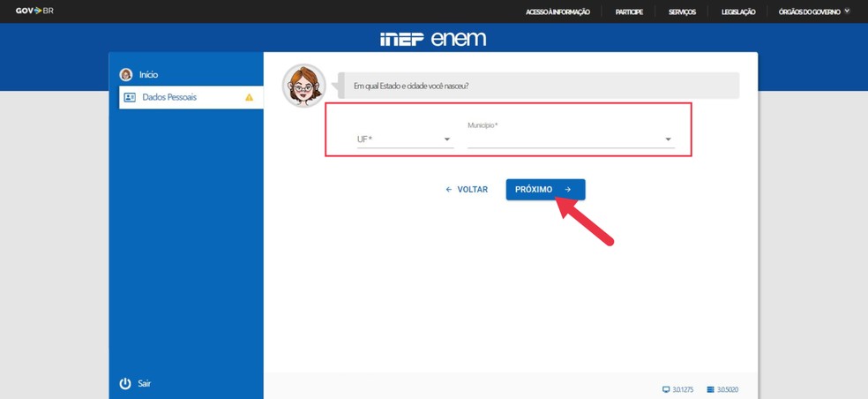Image resolution: width=868 pixels, height=399 pixels.
Task: Click the Município dropdown arrow
Action: 668,139
